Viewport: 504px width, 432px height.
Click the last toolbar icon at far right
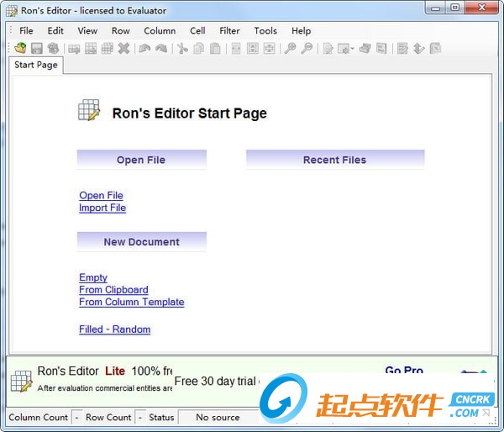click(435, 49)
